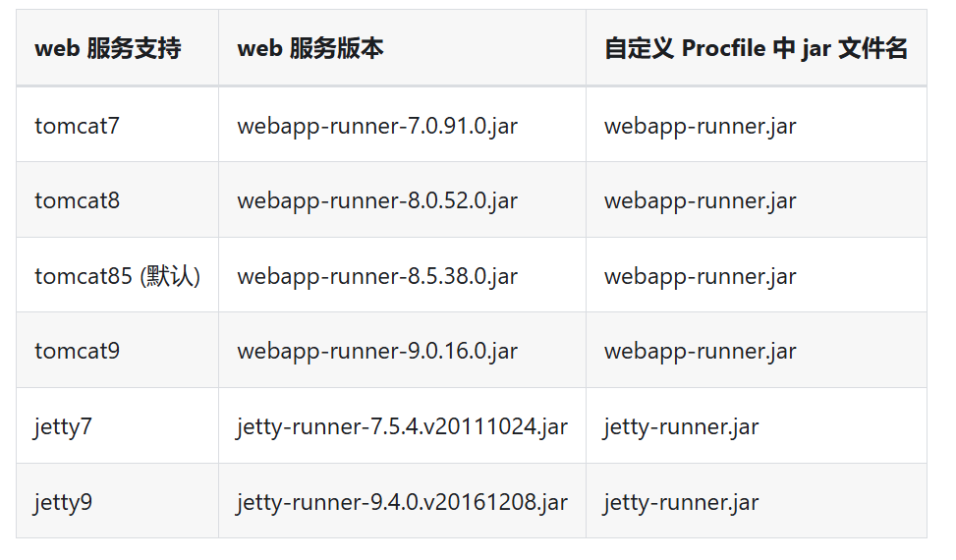Image resolution: width=956 pixels, height=560 pixels.
Task: Click jetty-runner.jar in the jetty9 row
Action: point(681,503)
